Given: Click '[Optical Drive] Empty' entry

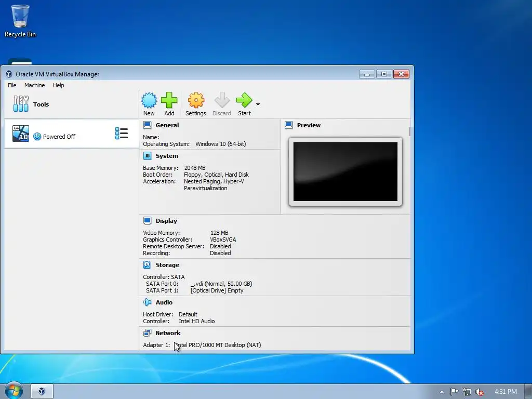Looking at the screenshot, I should 217,290.
